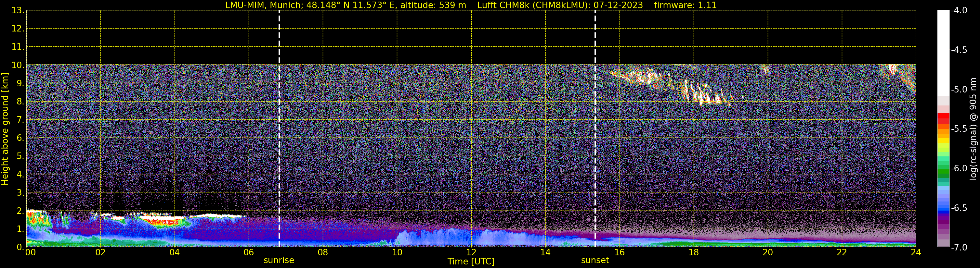Select the 'Height above ground [km]' axis title

coord(5,129)
